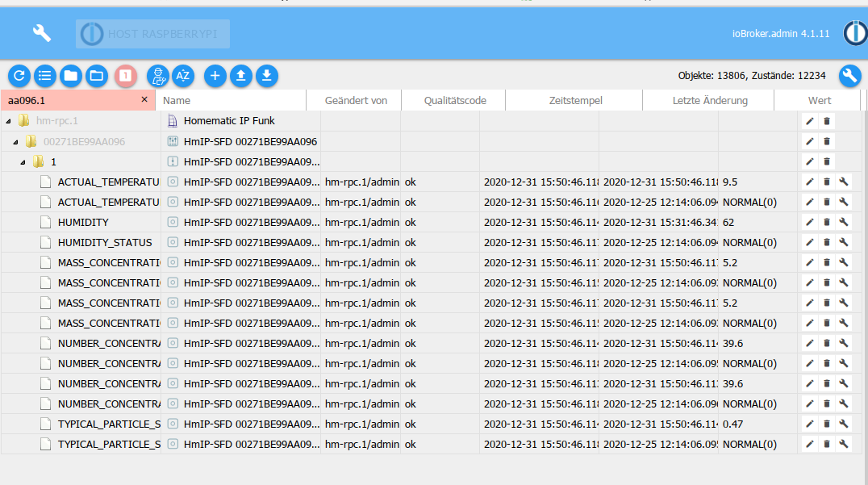The height and width of the screenshot is (485, 868).
Task: Upload objects from JSON file
Action: pyautogui.click(x=241, y=76)
